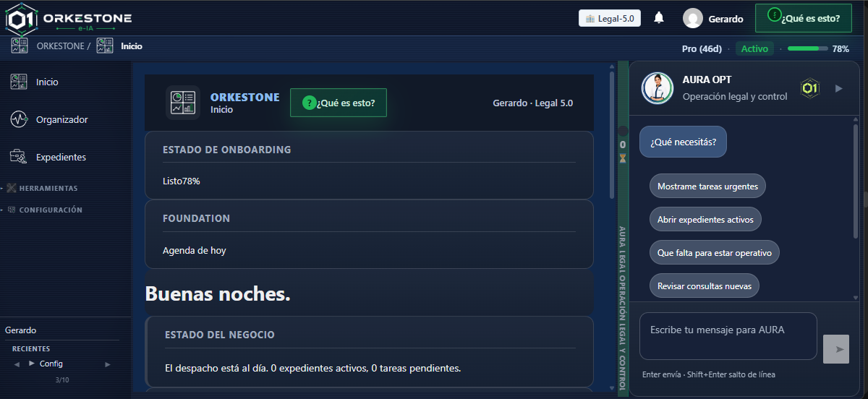The height and width of the screenshot is (399, 868).
Task: Select the Legal-5.0 workspace chip
Action: [x=610, y=18]
